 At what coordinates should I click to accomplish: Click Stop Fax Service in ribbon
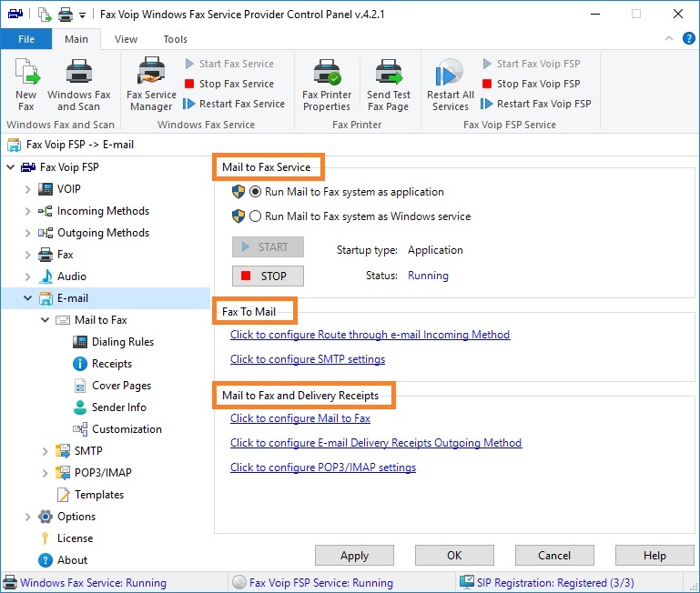[x=229, y=84]
